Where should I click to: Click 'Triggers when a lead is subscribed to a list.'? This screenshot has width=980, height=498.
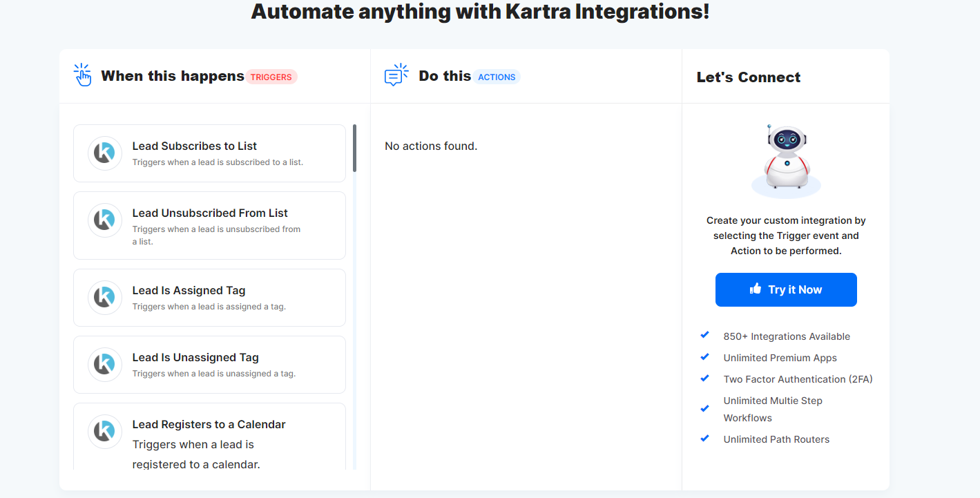[218, 162]
